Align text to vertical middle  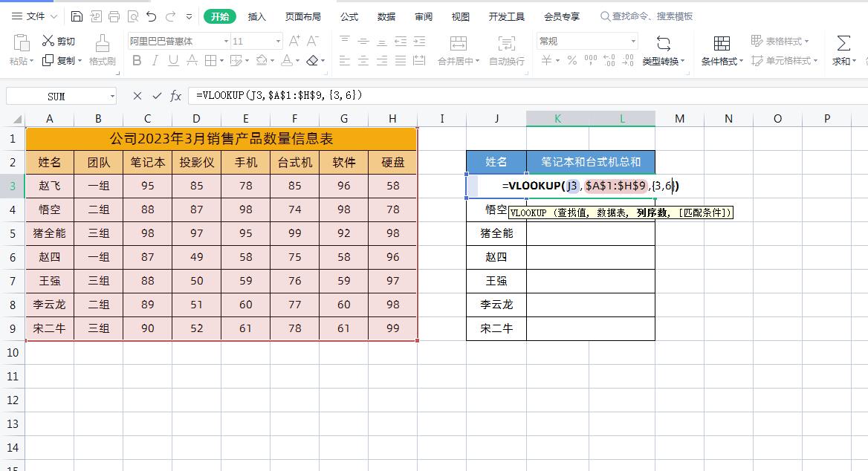click(363, 41)
